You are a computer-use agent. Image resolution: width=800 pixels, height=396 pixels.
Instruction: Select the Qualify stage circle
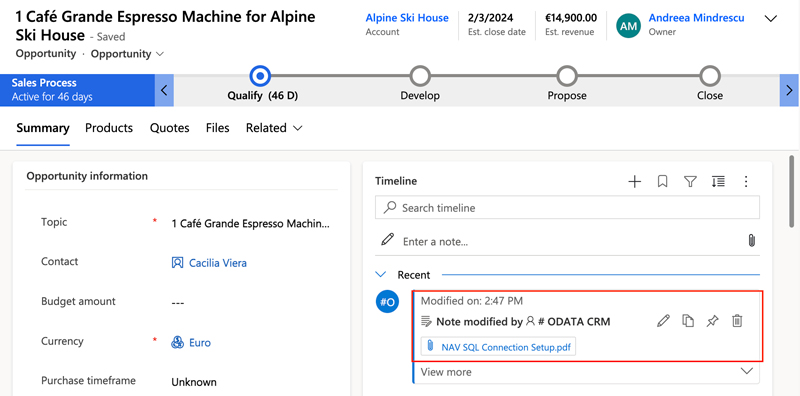click(x=260, y=76)
